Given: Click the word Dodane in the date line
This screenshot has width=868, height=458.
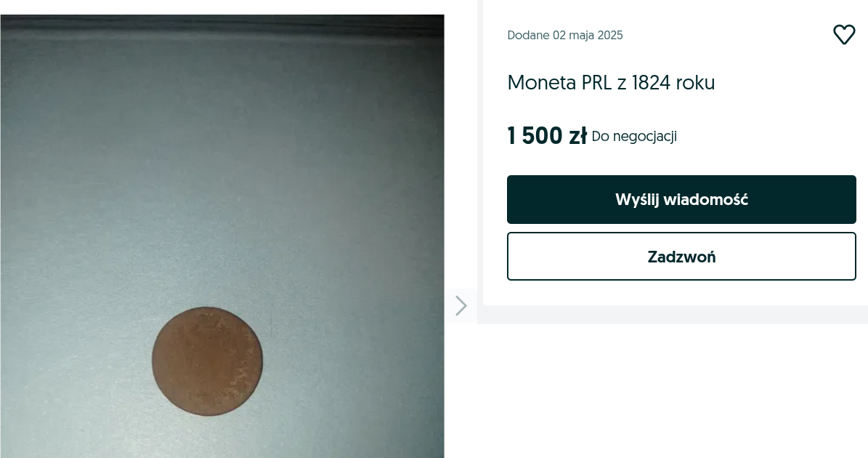Looking at the screenshot, I should pos(528,35).
